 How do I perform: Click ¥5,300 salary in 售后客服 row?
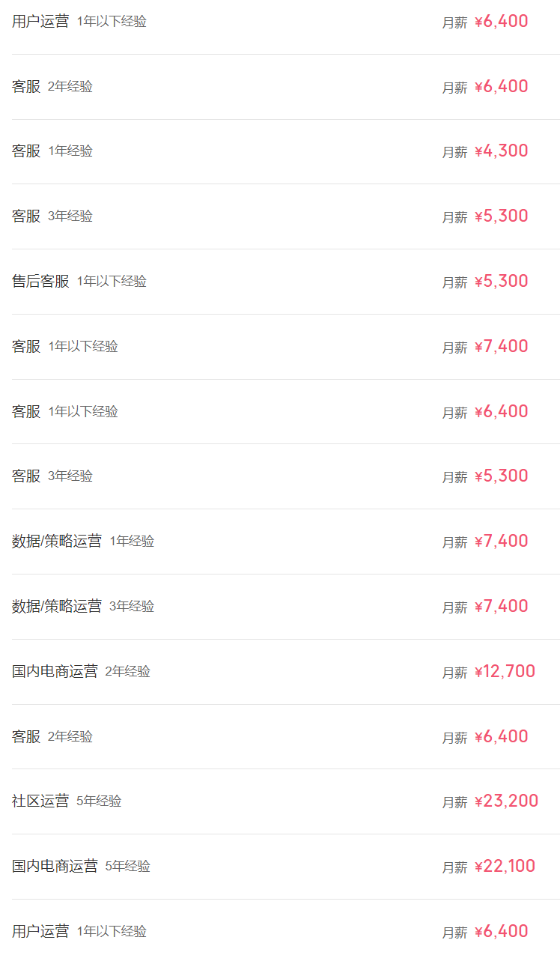pyautogui.click(x=501, y=282)
